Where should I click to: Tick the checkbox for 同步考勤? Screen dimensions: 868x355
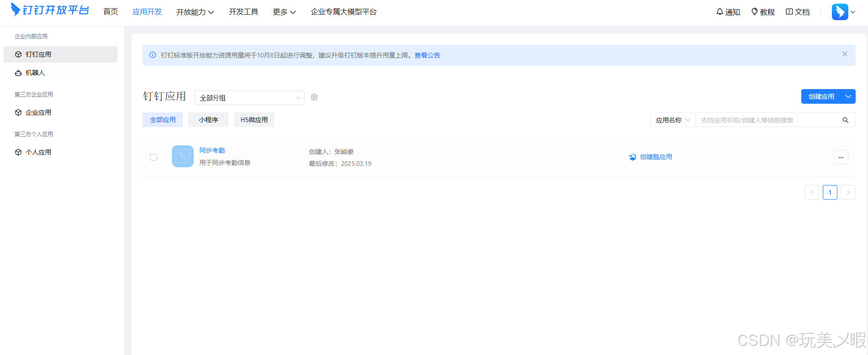click(154, 157)
